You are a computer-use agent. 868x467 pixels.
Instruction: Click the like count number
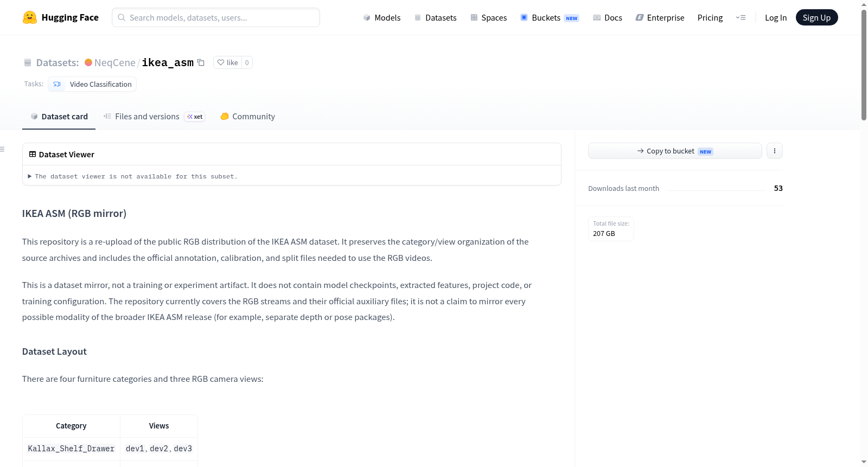[x=247, y=62]
